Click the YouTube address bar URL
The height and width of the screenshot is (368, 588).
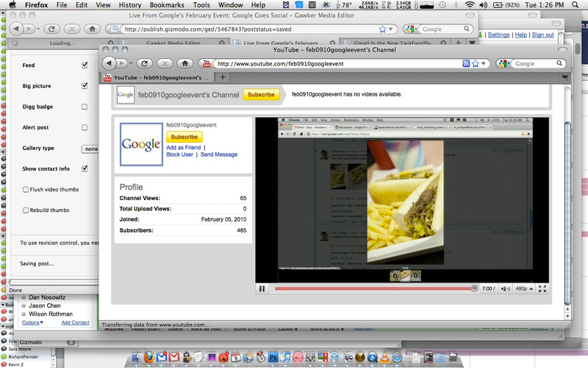(280, 63)
